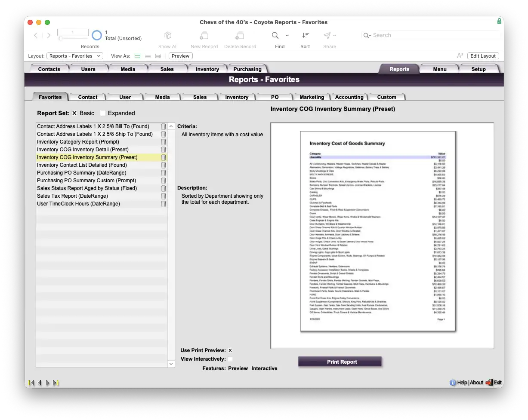Delete Inventory Category Report using its trash icon
The image size is (528, 420).
tap(164, 142)
